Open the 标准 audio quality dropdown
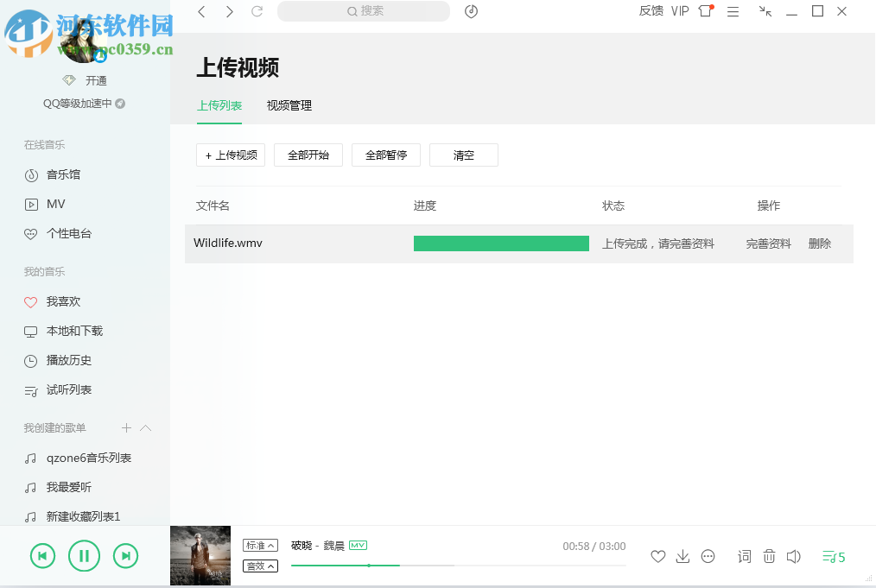 260,545
